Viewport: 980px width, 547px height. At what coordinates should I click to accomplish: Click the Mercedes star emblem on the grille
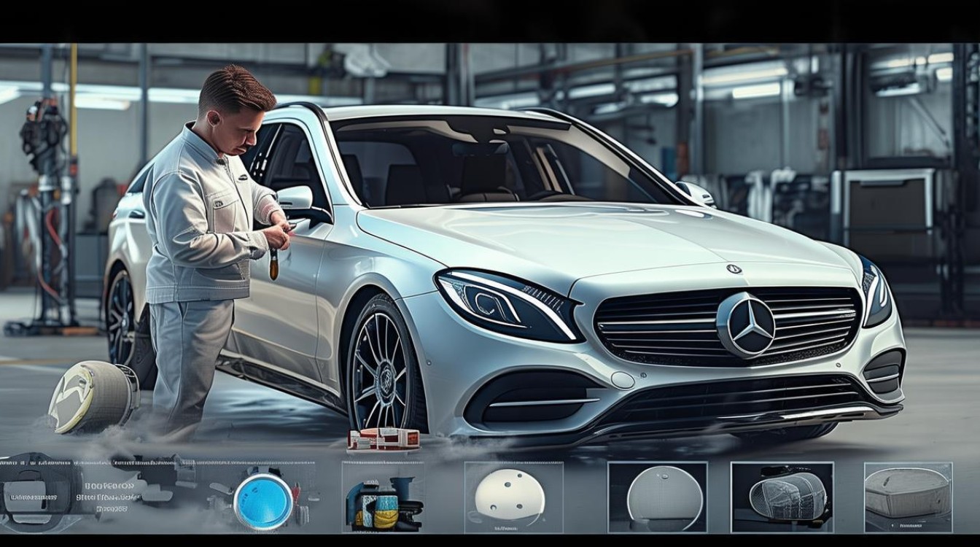point(746,325)
